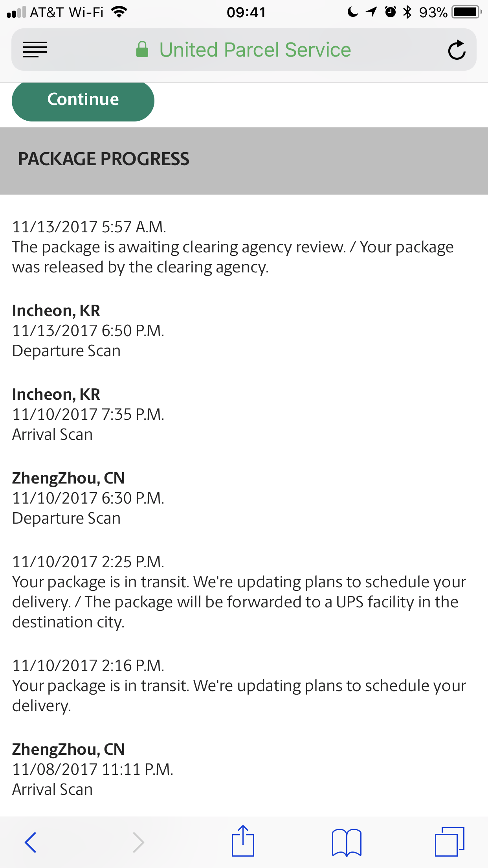Image resolution: width=488 pixels, height=868 pixels.
Task: Show open tabs icon
Action: (449, 841)
